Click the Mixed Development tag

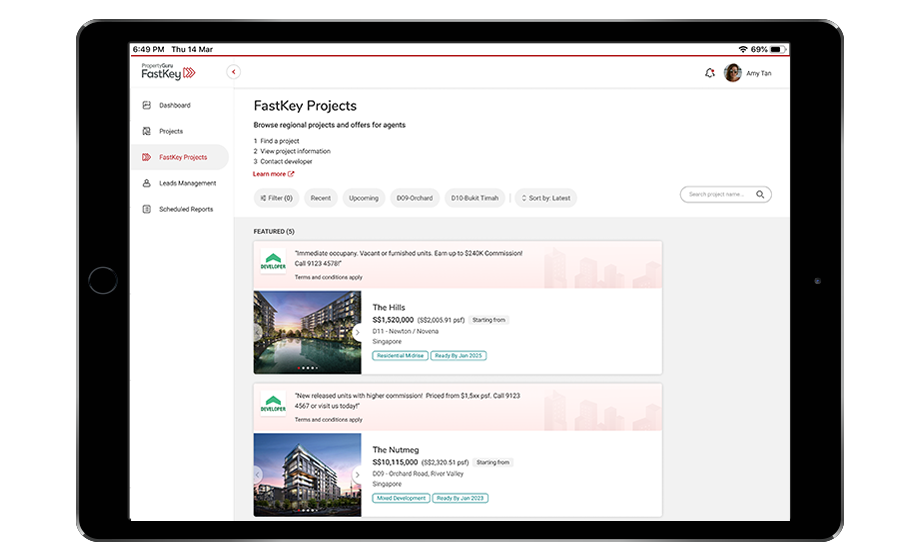pos(401,498)
